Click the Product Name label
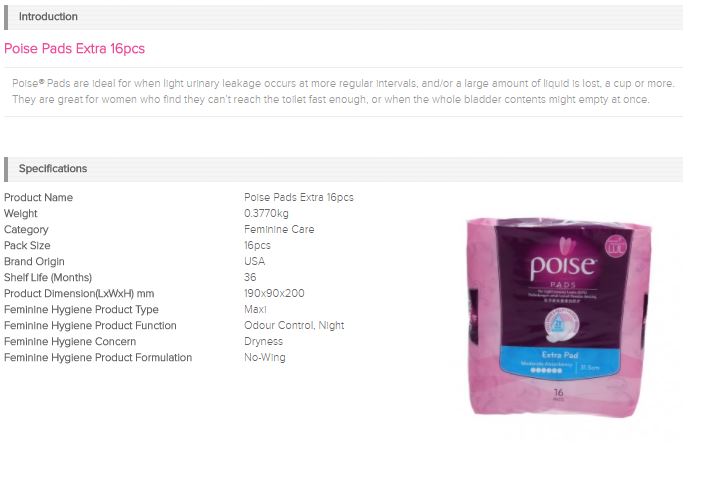Viewport: 703px width, 481px height. pos(38,198)
